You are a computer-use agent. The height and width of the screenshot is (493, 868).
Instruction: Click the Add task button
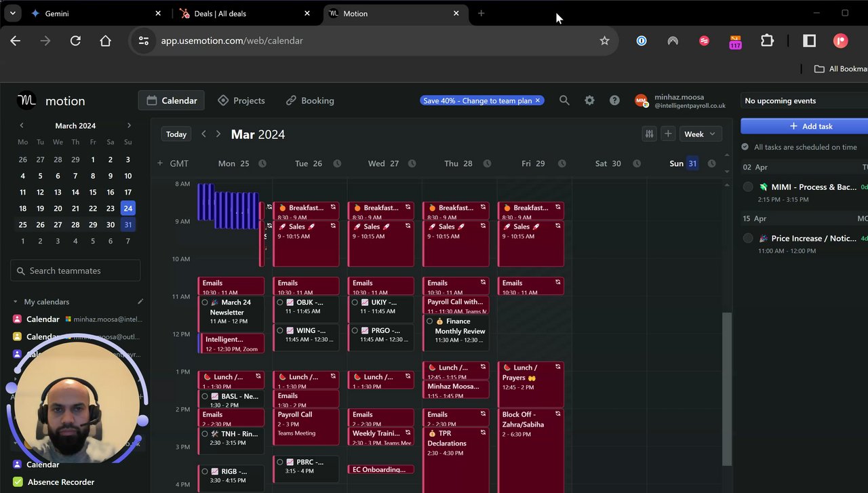tap(804, 126)
